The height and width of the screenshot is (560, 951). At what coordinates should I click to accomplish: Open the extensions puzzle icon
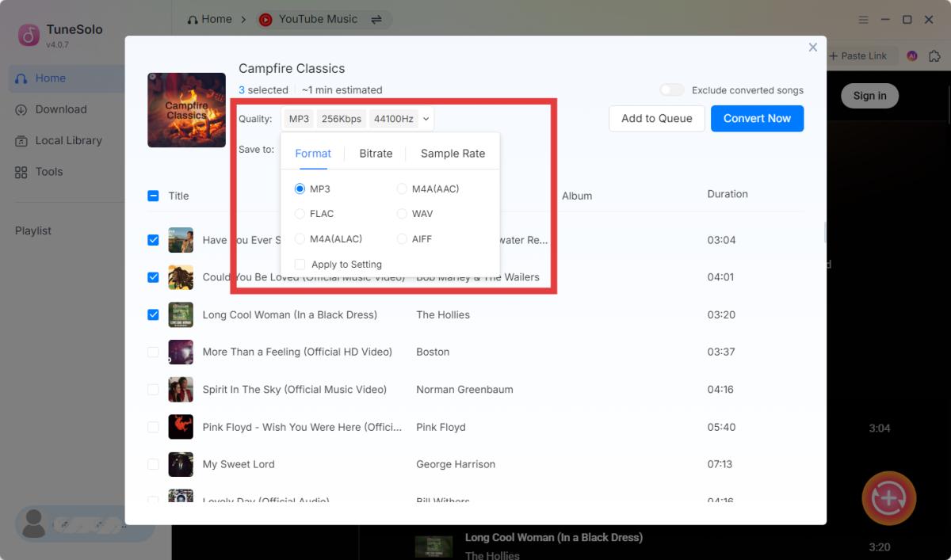coord(934,55)
